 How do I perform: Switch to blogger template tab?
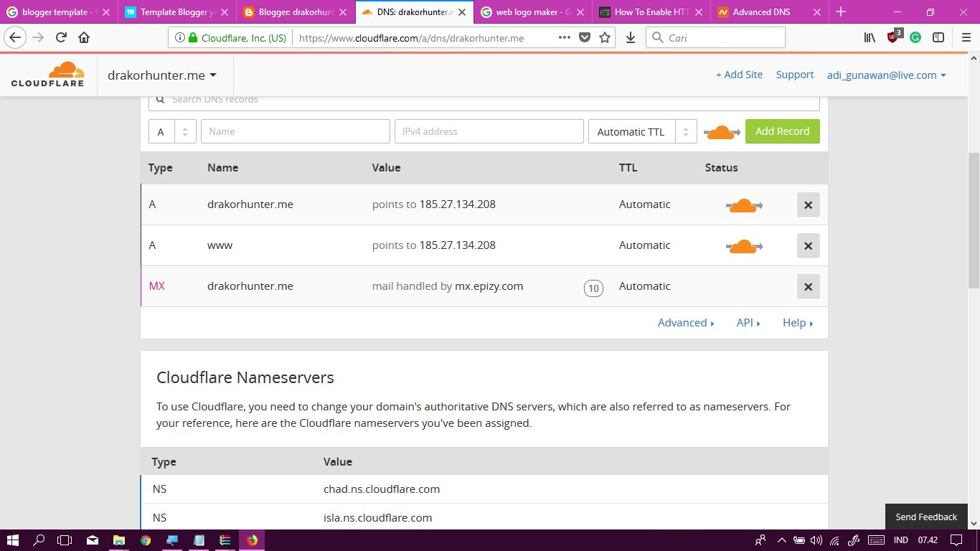(x=58, y=11)
